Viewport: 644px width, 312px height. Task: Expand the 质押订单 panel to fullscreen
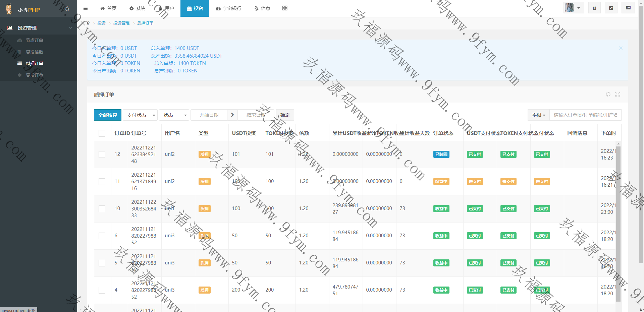618,95
